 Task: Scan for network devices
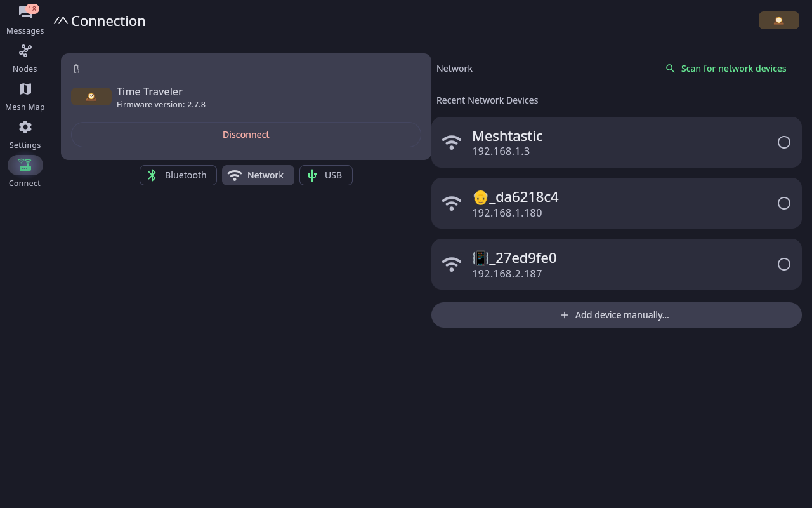[x=726, y=69]
